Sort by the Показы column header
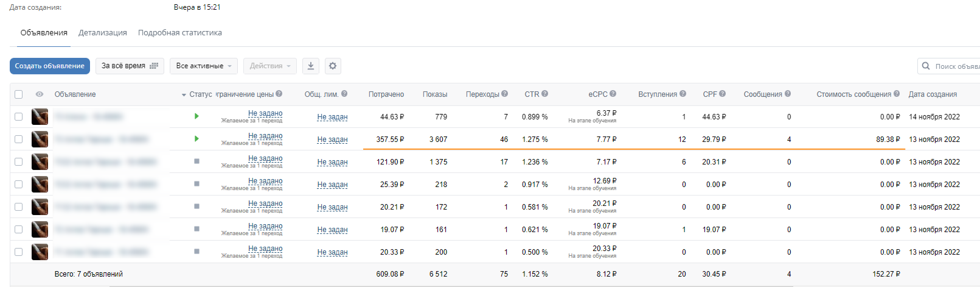 point(435,94)
